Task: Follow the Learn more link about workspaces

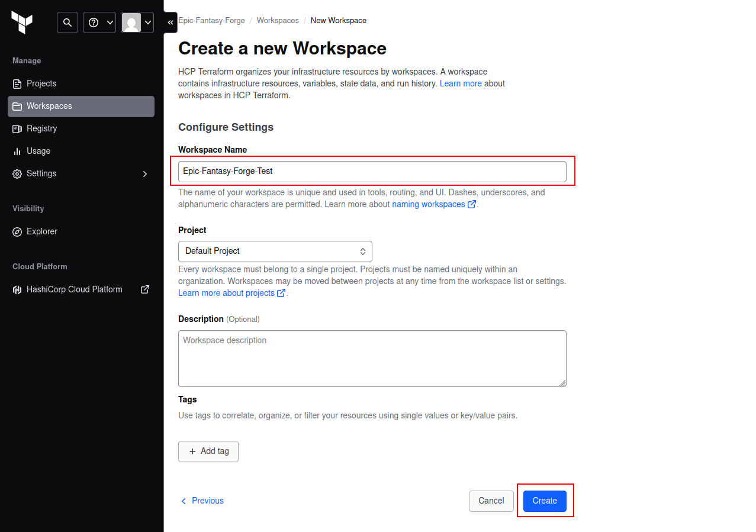Action: [461, 83]
